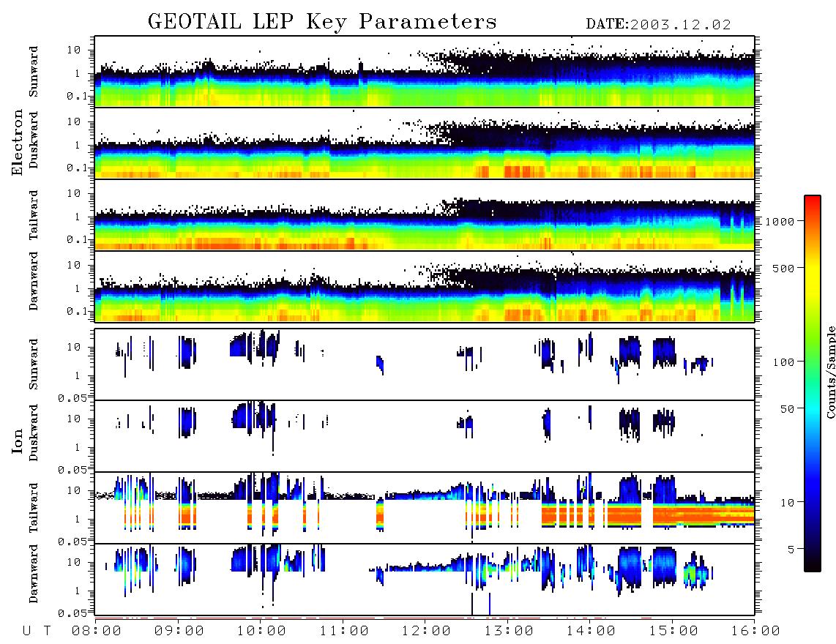Click the 15:00 time tick label
The width and height of the screenshot is (836, 644).
tap(673, 632)
